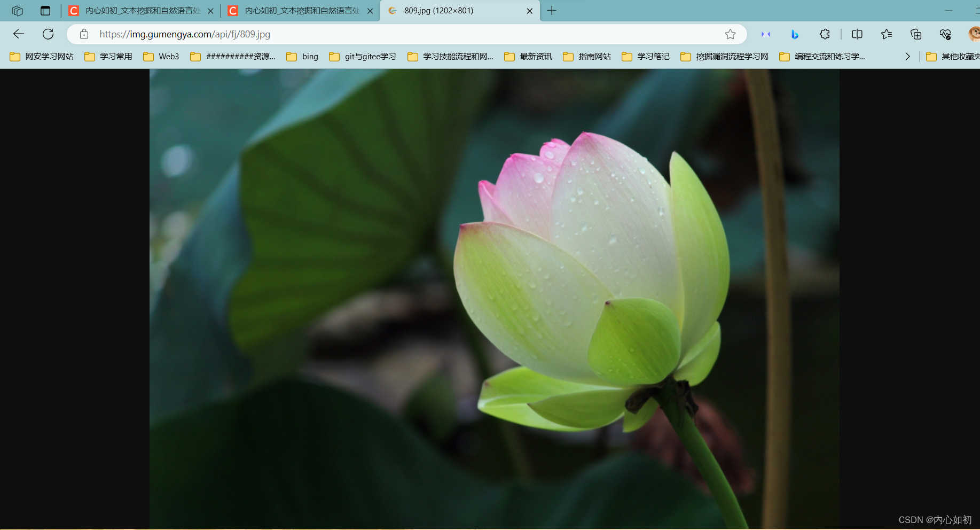Open ##########资源 bookmark folder
Screen dimensions: 980x530
pos(233,57)
